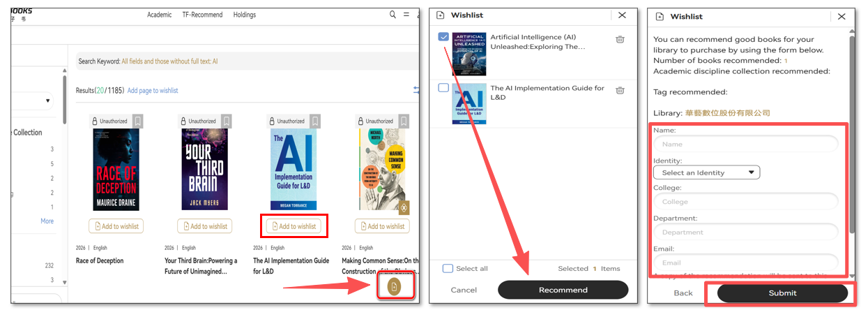Viewport: 868px width, 310px height.
Task: Focus the Name input field
Action: (x=745, y=144)
